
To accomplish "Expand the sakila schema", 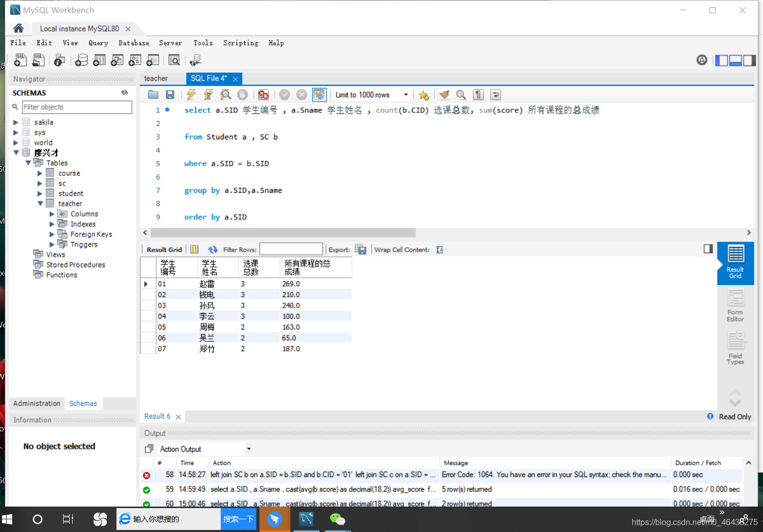I will (16, 122).
